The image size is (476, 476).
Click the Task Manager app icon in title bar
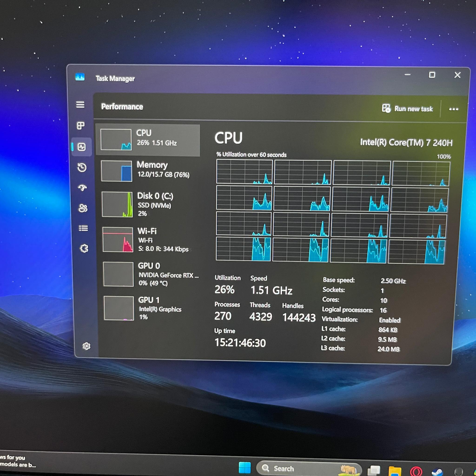(x=80, y=77)
